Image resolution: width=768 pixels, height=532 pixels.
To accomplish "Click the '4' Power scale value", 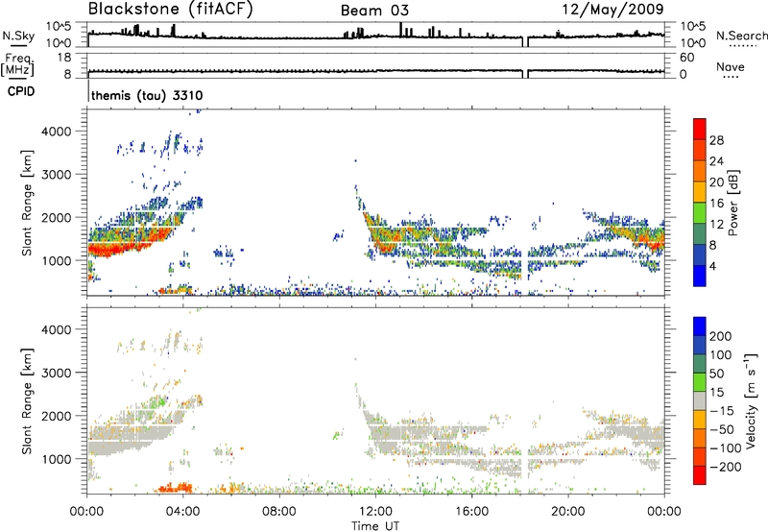I will pyautogui.click(x=713, y=266).
